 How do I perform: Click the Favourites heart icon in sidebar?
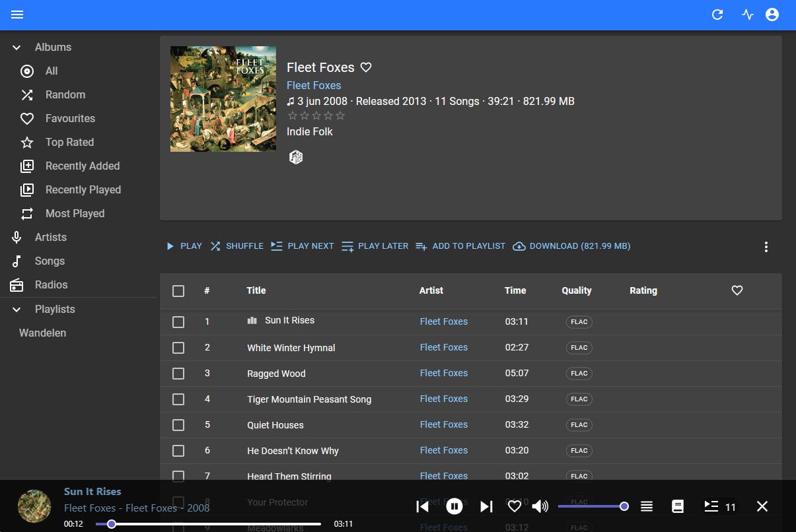click(x=27, y=119)
